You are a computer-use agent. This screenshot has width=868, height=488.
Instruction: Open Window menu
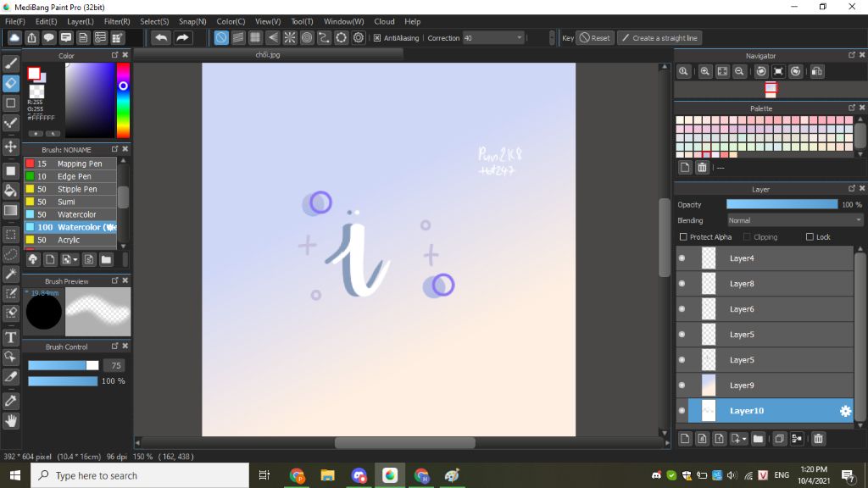[x=344, y=21]
